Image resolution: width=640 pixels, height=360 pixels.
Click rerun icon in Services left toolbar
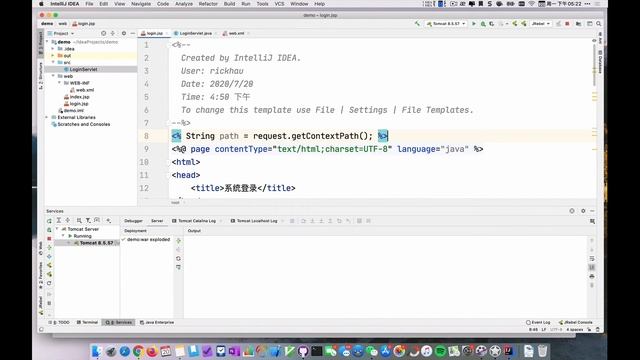[49, 221]
